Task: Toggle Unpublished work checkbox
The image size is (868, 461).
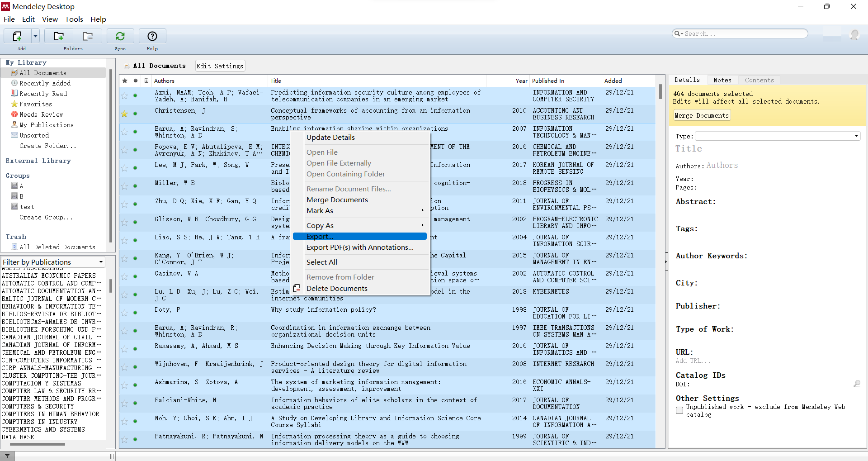Action: click(x=679, y=410)
